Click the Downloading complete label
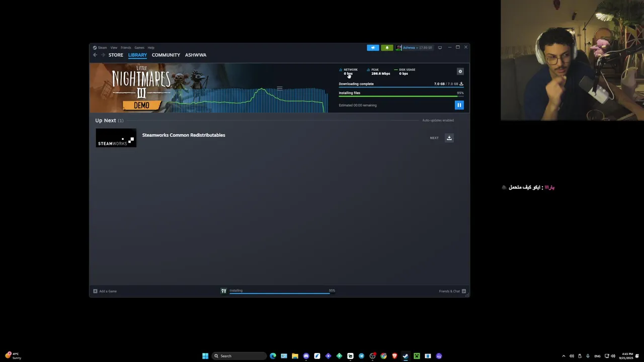Image resolution: width=644 pixels, height=362 pixels. point(356,84)
